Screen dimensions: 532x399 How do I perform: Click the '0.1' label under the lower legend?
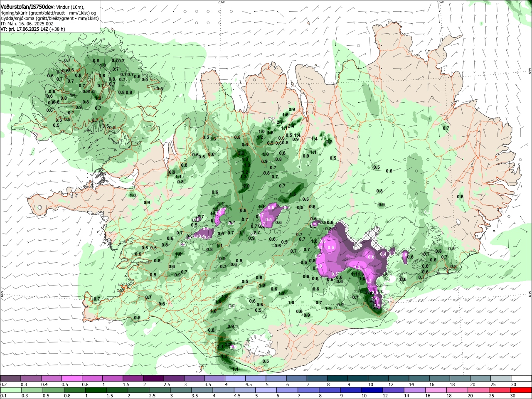[3, 396]
